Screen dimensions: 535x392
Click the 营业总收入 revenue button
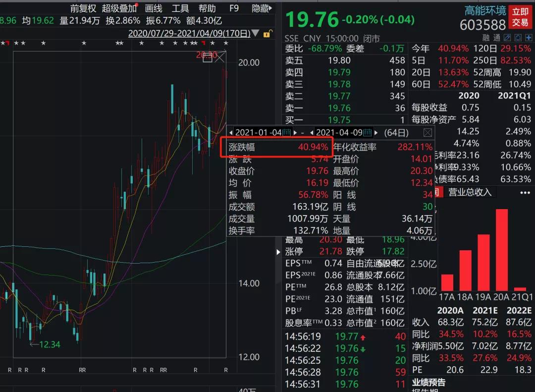(x=470, y=192)
